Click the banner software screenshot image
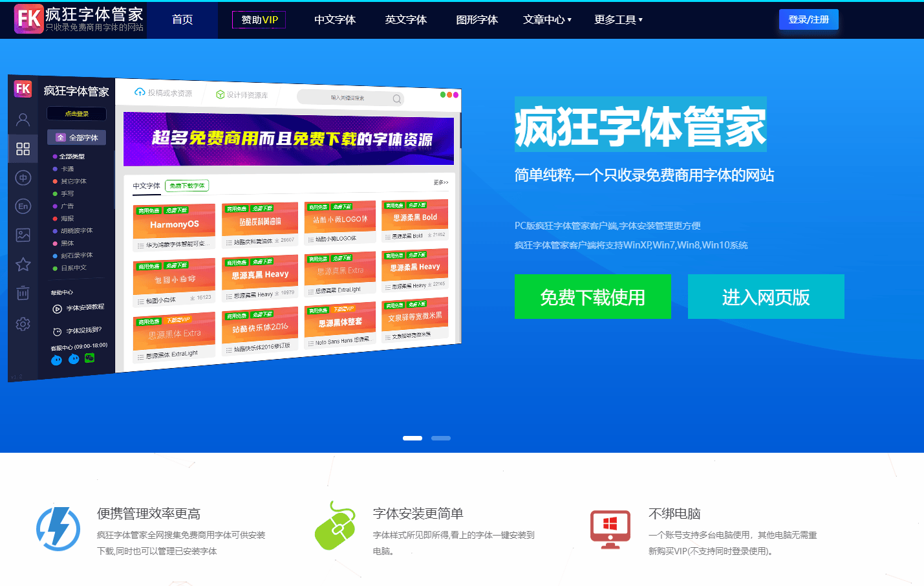924x586 pixels. click(x=259, y=226)
